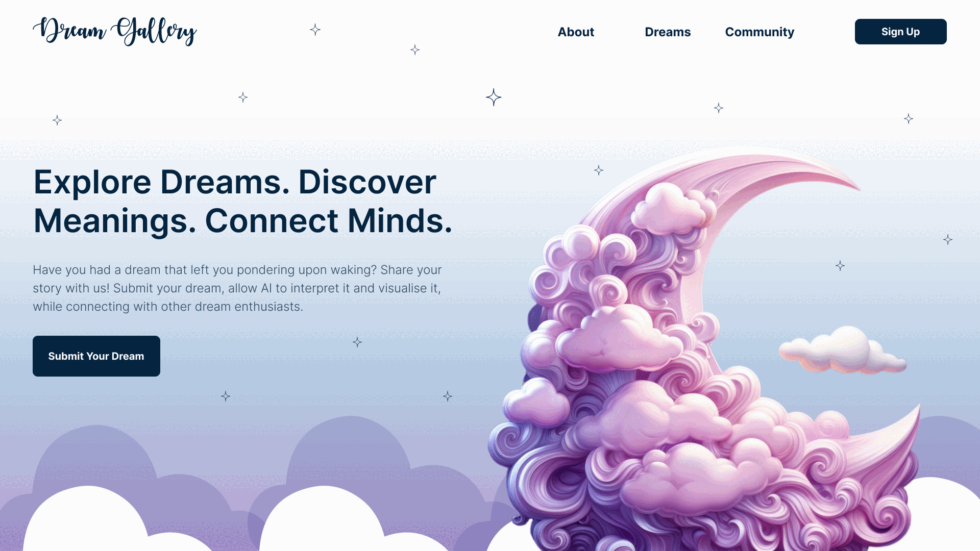Click the Sign Up button
This screenshot has height=551, width=980.
point(900,32)
